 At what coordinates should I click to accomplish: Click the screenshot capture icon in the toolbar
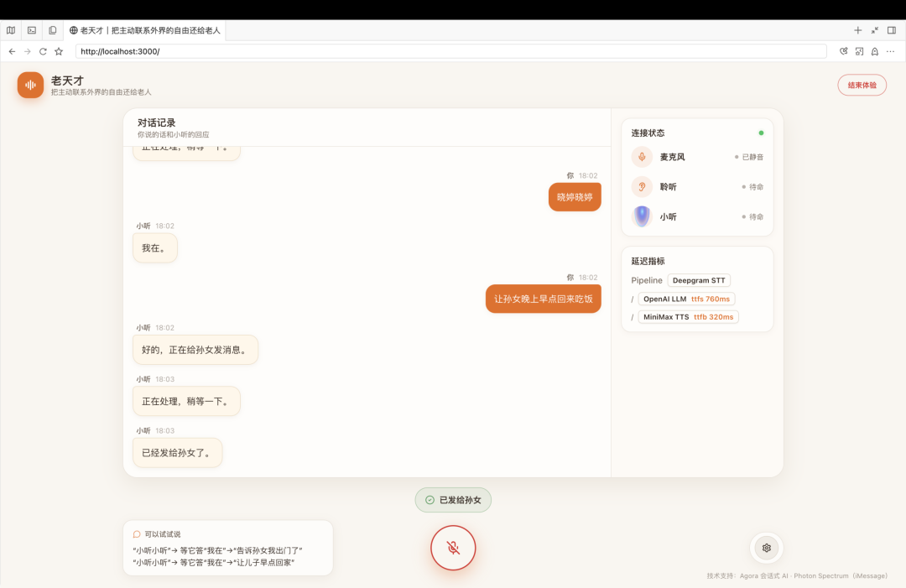click(x=859, y=51)
